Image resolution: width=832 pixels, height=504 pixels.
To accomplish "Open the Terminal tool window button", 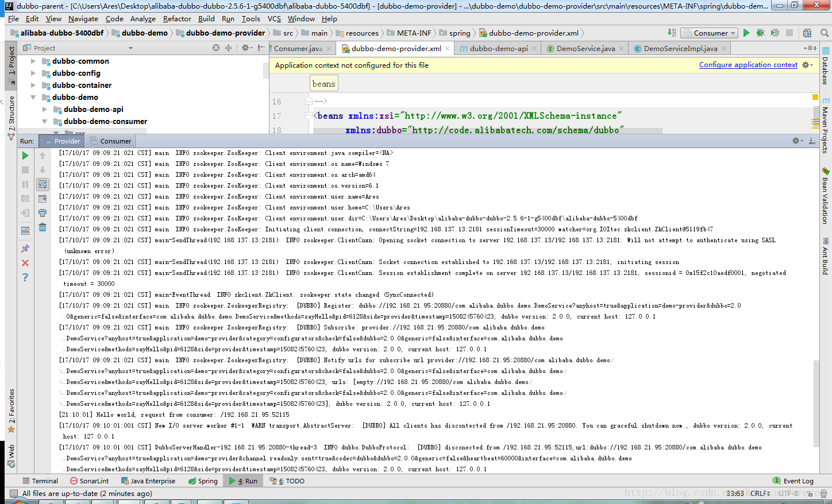I will pyautogui.click(x=40, y=481).
